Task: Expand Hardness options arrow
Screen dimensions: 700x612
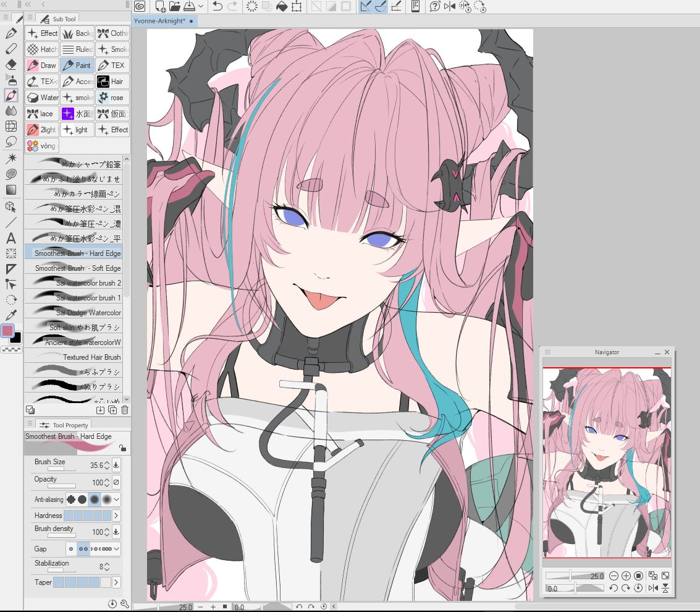Action: (116, 516)
